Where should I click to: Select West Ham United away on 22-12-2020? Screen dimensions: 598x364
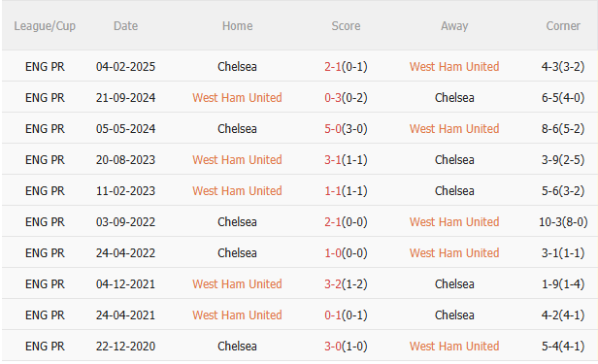[x=454, y=347]
